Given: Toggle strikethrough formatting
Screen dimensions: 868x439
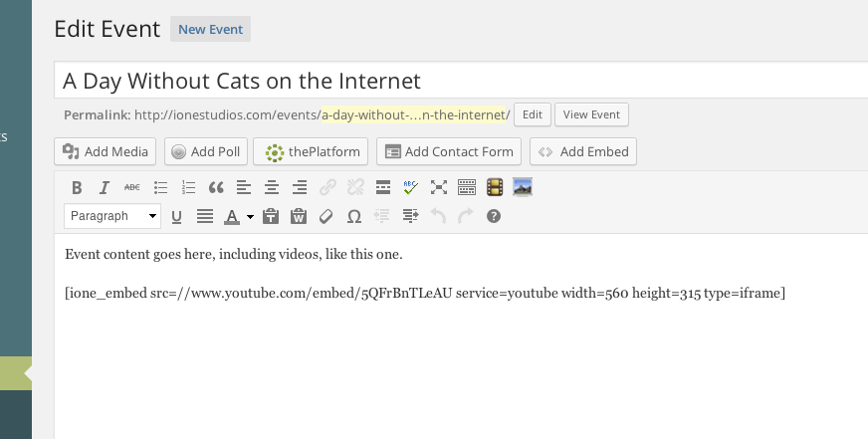Looking at the screenshot, I should (x=132, y=187).
